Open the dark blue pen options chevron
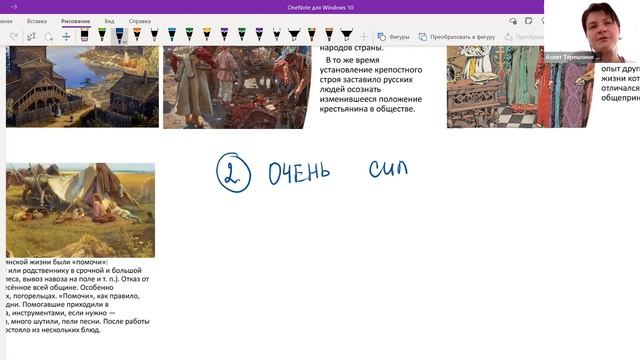640x360 pixels. click(x=124, y=42)
